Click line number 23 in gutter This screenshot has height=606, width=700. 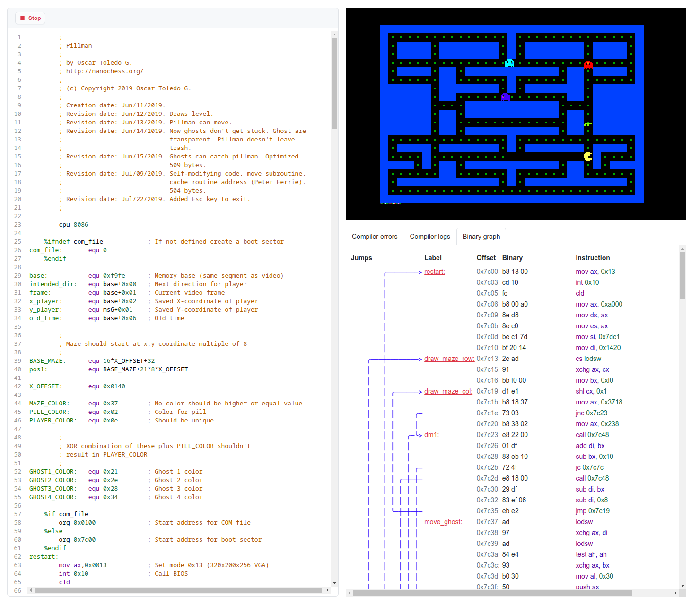click(x=17, y=225)
